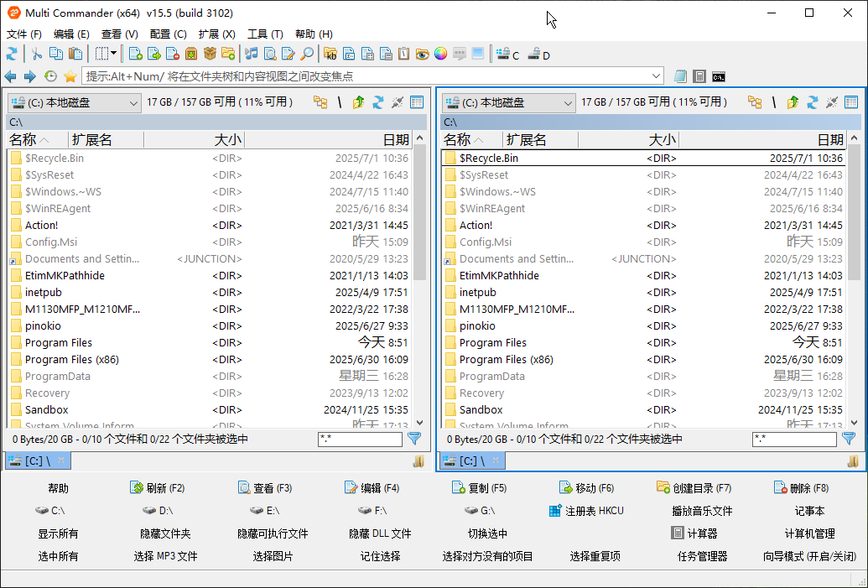Open the notepad icon beside command line

pos(680,76)
